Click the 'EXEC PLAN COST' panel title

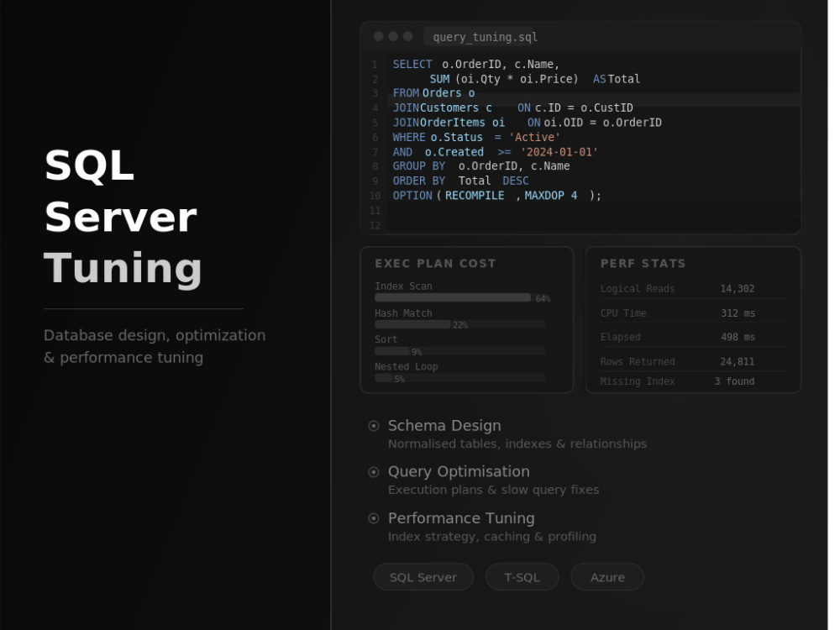[x=435, y=264]
